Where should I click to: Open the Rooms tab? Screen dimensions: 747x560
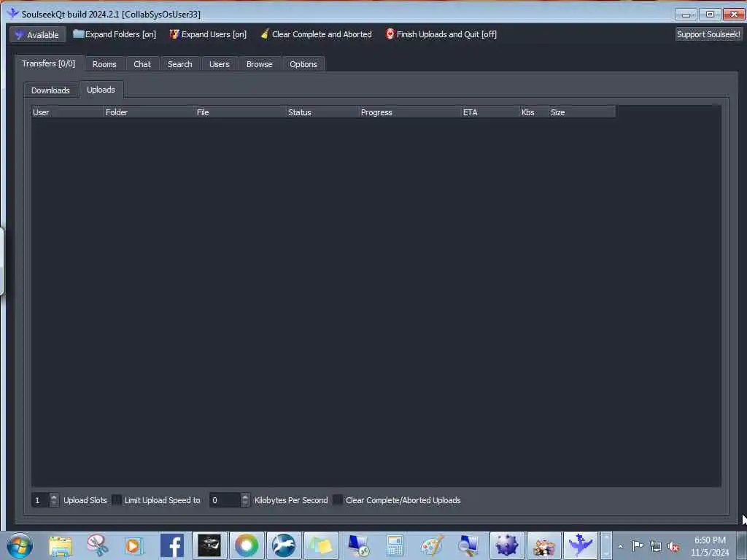pyautogui.click(x=104, y=64)
